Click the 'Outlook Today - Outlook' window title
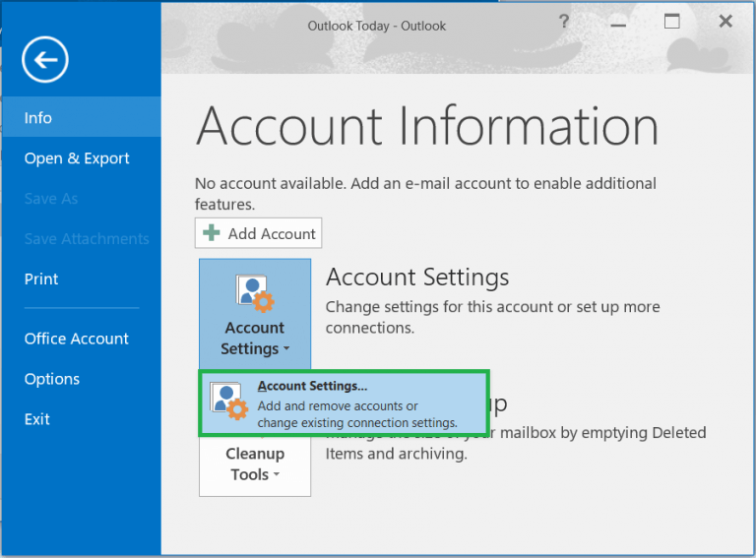 (377, 26)
